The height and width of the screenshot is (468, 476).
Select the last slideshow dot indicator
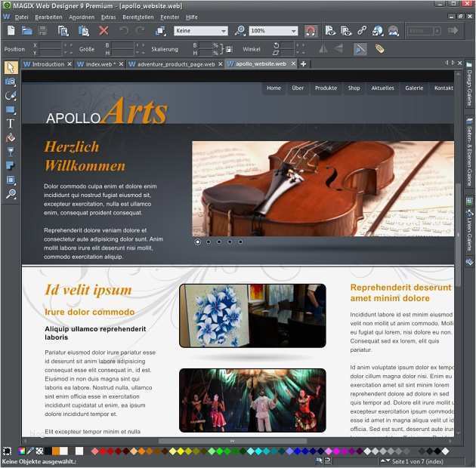coord(240,242)
